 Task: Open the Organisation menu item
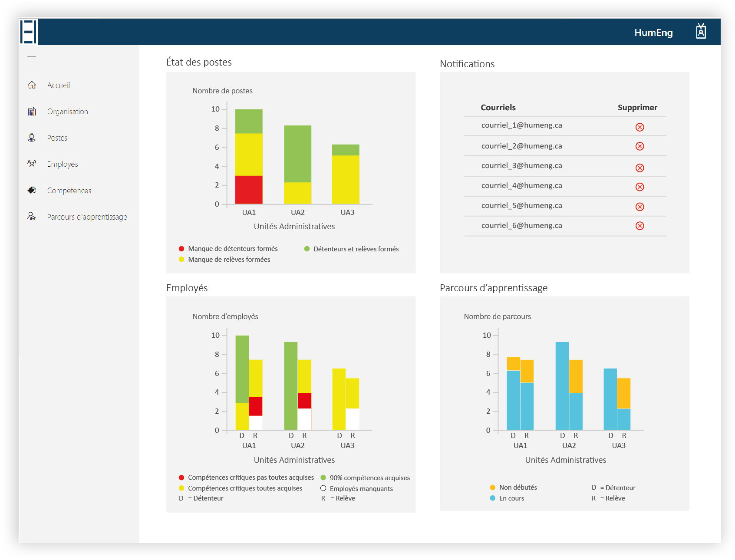click(68, 112)
